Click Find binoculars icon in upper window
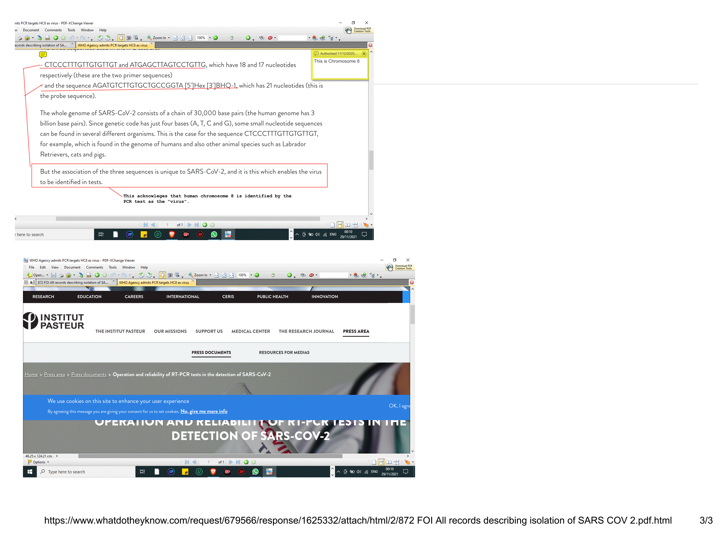This screenshot has height=560, width=728. point(262,38)
